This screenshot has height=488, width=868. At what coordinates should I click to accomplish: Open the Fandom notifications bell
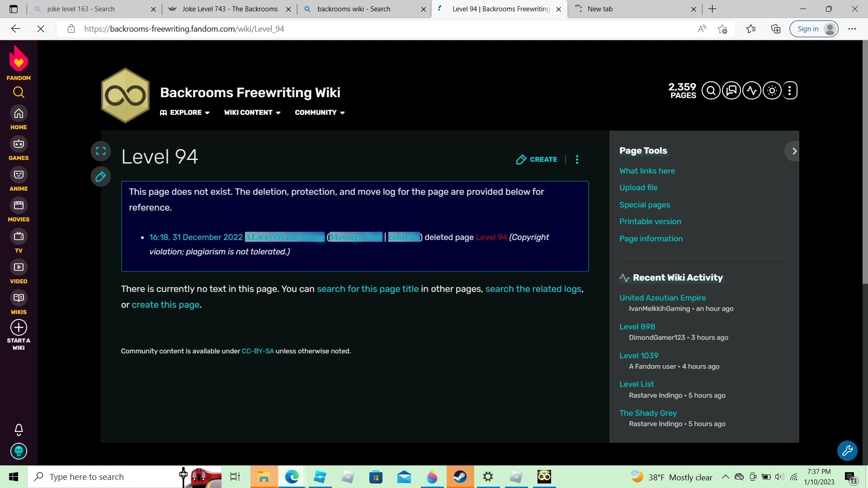(19, 429)
